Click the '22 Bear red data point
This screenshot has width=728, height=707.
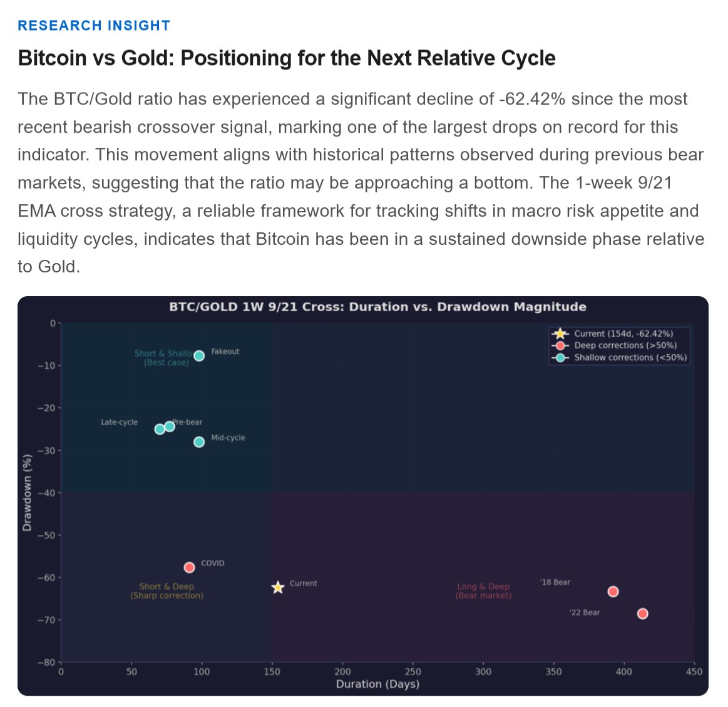pos(642,614)
